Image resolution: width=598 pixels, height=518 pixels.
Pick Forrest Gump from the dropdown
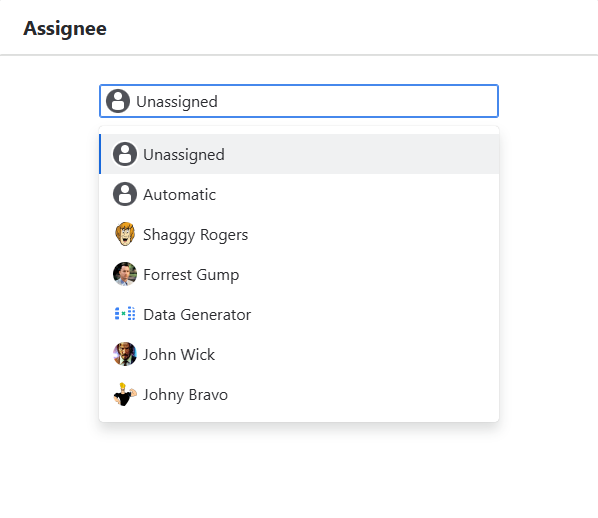tap(299, 274)
